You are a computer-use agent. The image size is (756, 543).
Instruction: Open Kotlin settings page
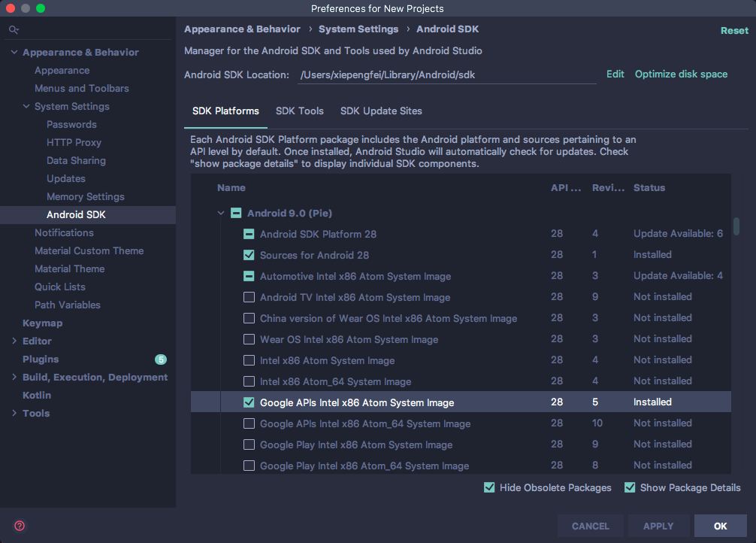(37, 396)
